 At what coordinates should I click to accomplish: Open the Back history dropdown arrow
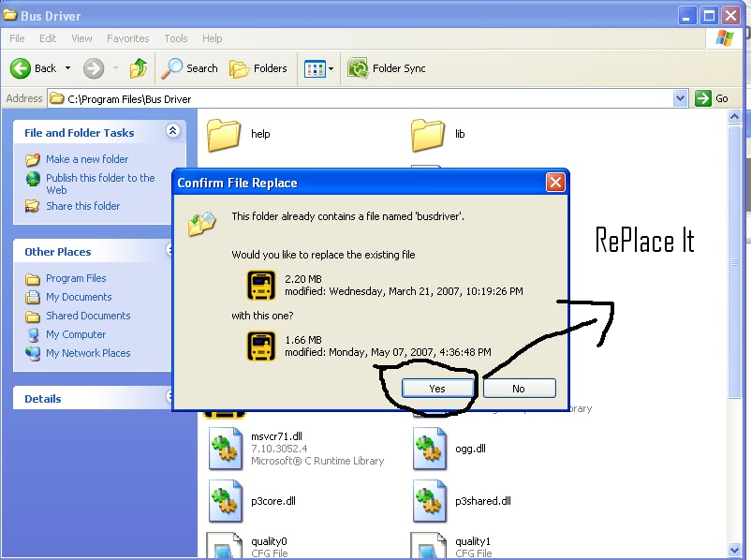coord(67,68)
